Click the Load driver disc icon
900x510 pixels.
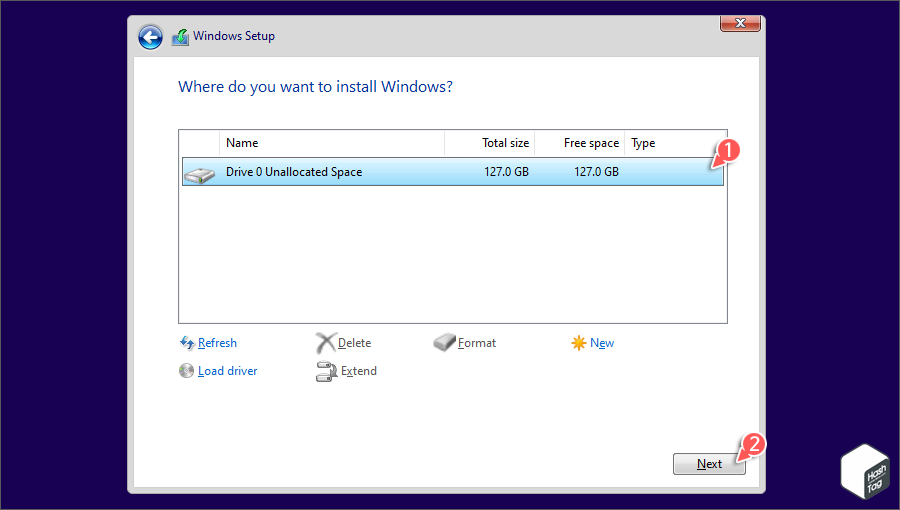187,371
